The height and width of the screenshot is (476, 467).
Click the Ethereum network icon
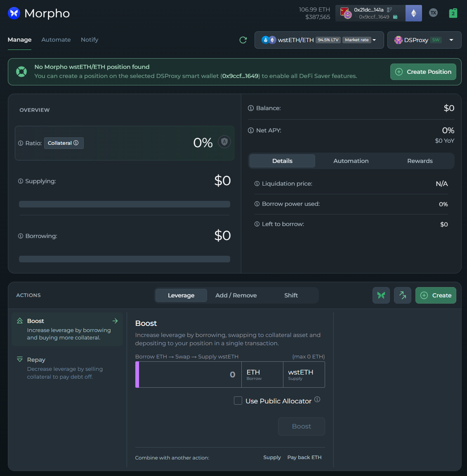(x=413, y=13)
